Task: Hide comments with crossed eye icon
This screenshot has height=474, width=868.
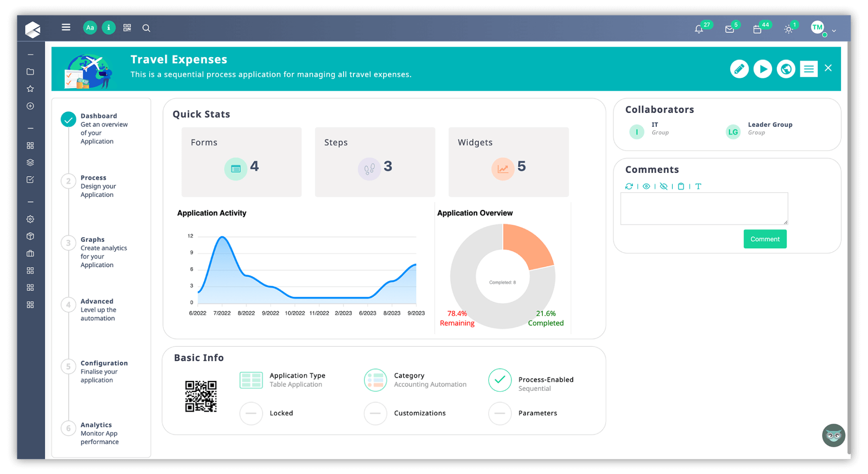Action: pos(664,186)
